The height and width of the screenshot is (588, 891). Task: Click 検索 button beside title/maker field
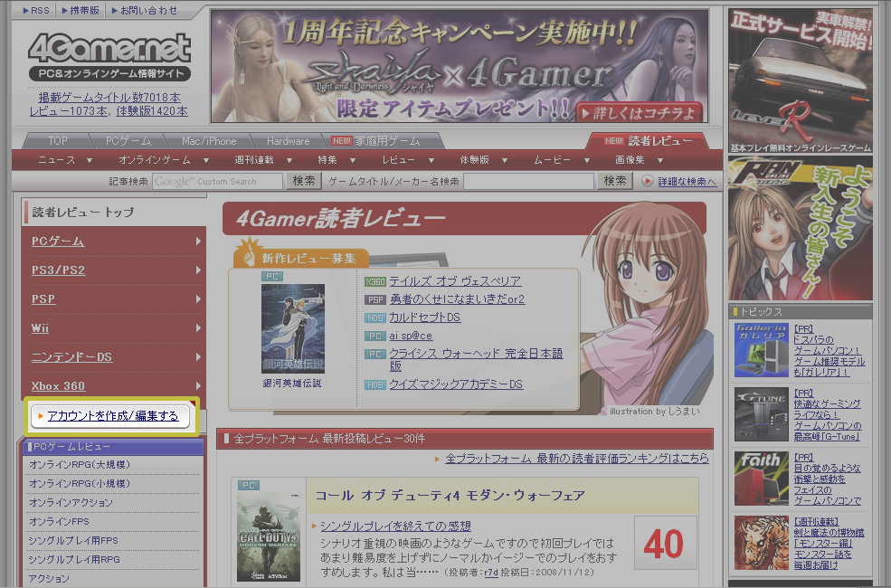coord(615,181)
